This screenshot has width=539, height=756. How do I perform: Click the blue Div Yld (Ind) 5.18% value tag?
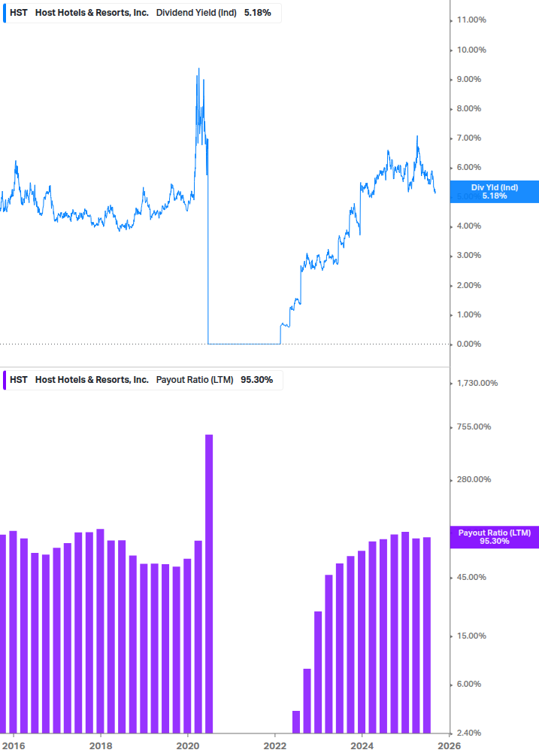tap(494, 192)
